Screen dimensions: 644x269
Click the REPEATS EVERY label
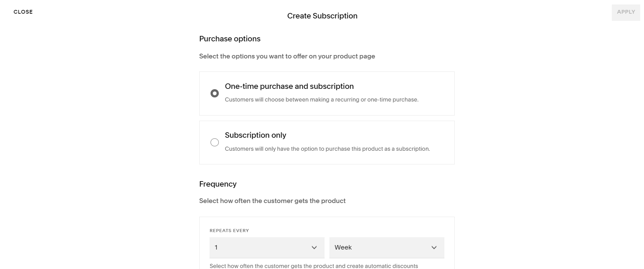click(x=229, y=230)
